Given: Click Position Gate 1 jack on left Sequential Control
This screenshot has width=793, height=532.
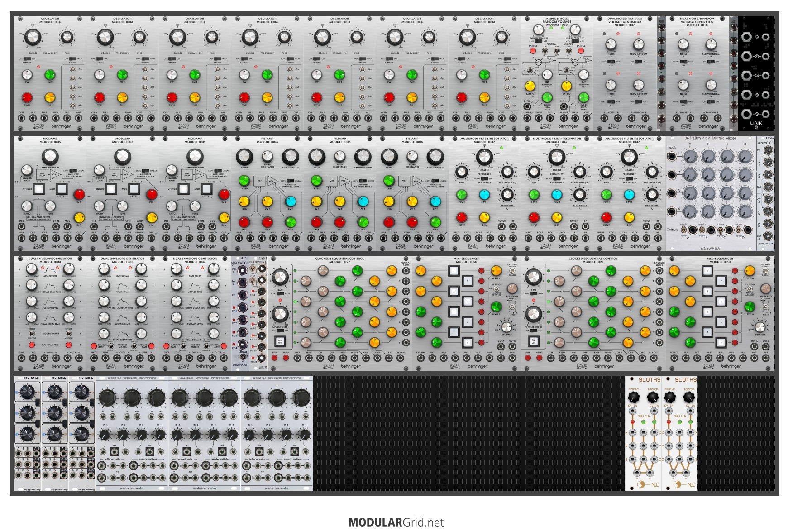Looking at the screenshot, I should click(x=406, y=271).
